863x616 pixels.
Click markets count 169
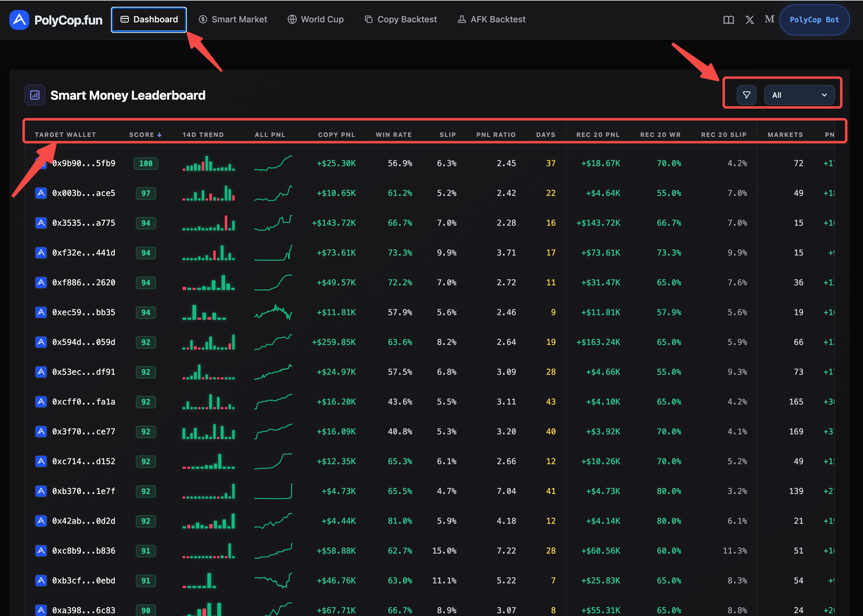tap(796, 431)
